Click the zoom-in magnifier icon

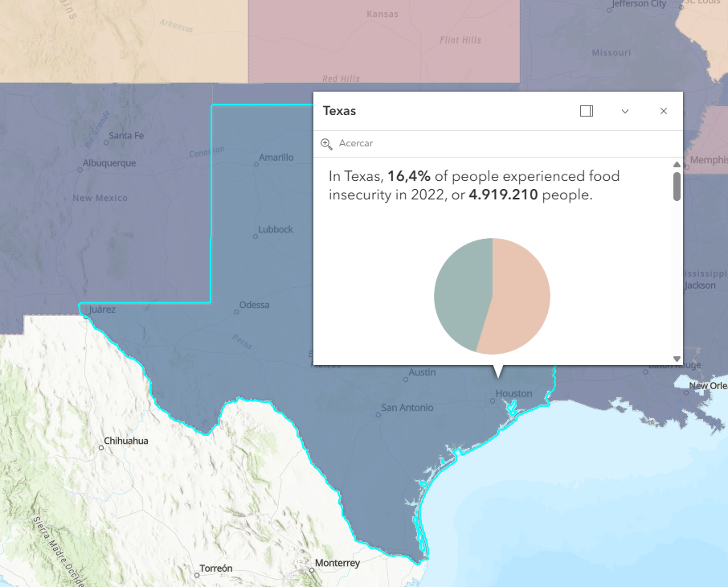click(326, 144)
